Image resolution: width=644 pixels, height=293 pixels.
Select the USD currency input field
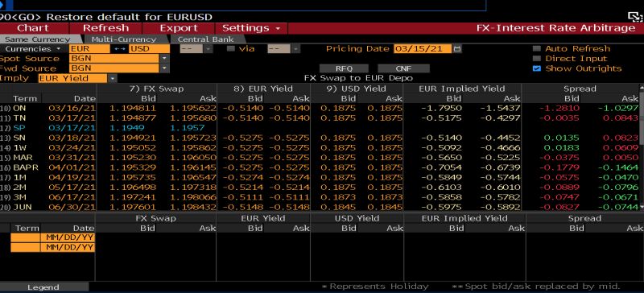(149, 49)
